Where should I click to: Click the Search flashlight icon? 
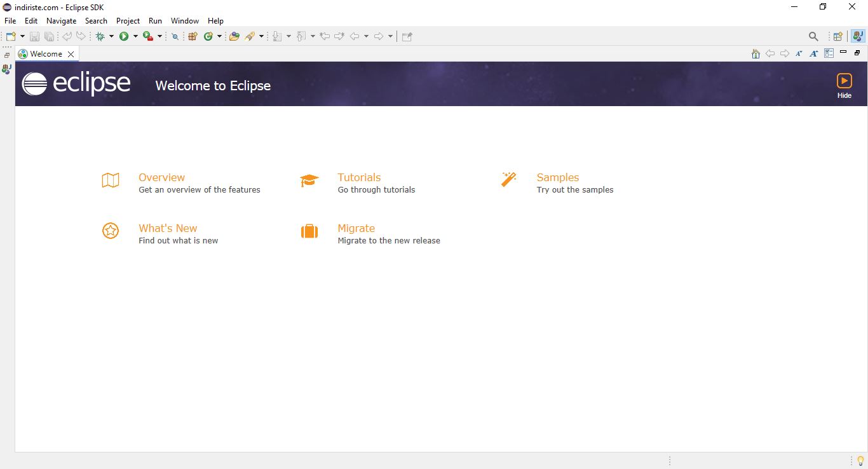(x=250, y=37)
